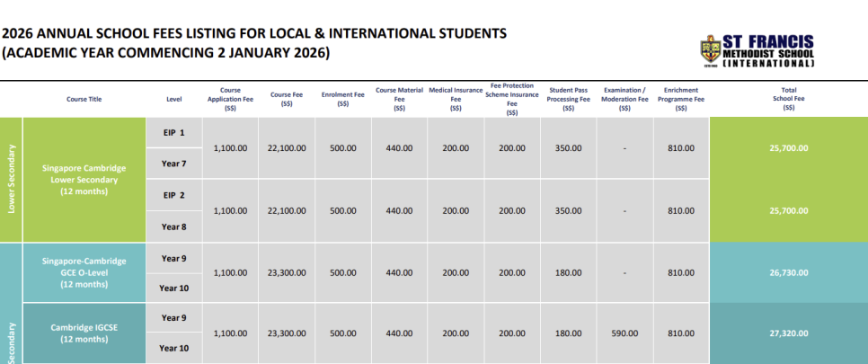Click the Fee Protection Scheme Insurance Fee header

click(512, 100)
